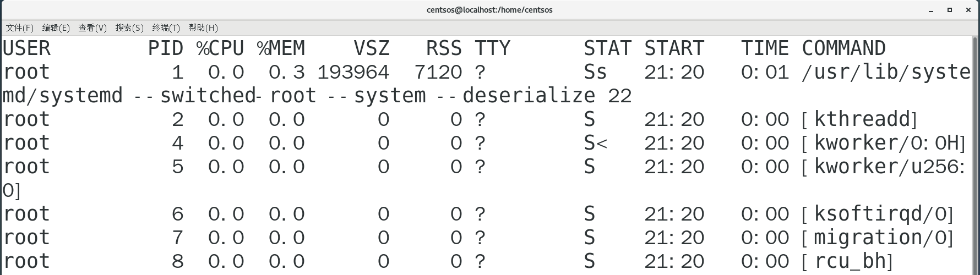980x275 pixels.
Task: Open the 搜索(S) menu
Action: point(129,28)
